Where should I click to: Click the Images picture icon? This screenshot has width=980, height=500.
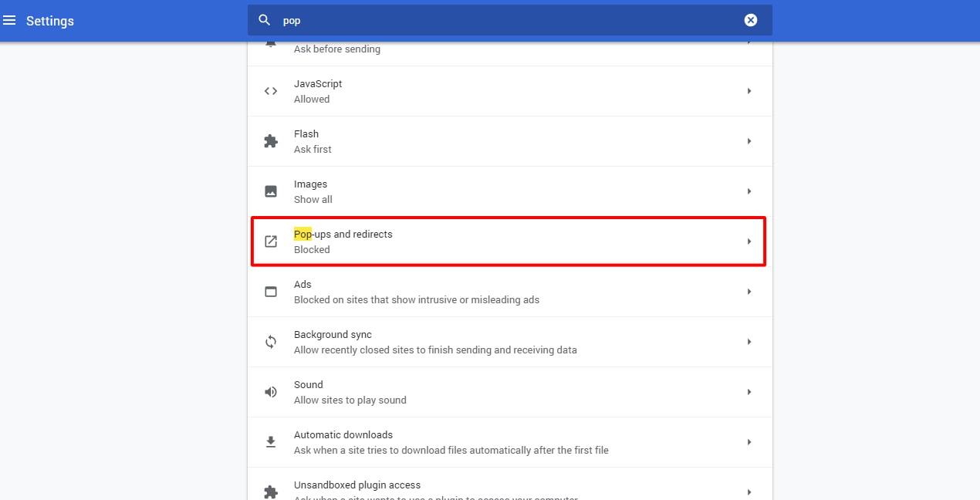(271, 191)
